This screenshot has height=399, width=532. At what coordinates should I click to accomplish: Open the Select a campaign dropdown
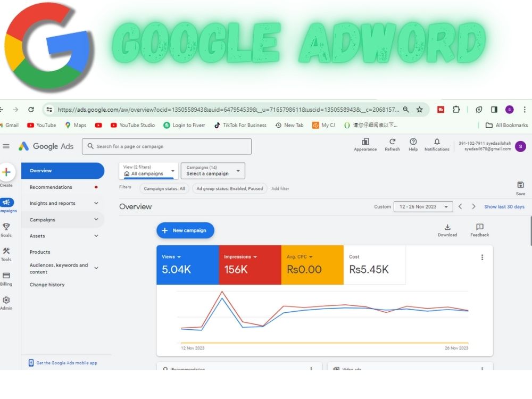click(x=213, y=171)
